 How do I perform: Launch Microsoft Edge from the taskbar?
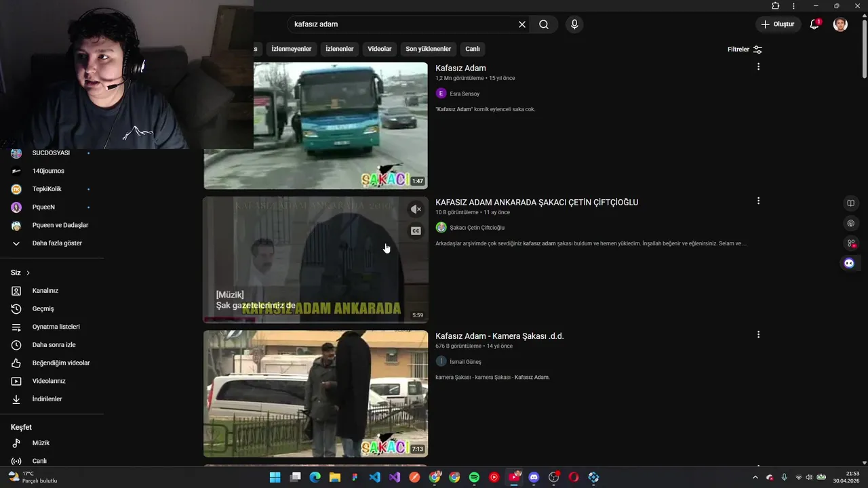pos(315,477)
